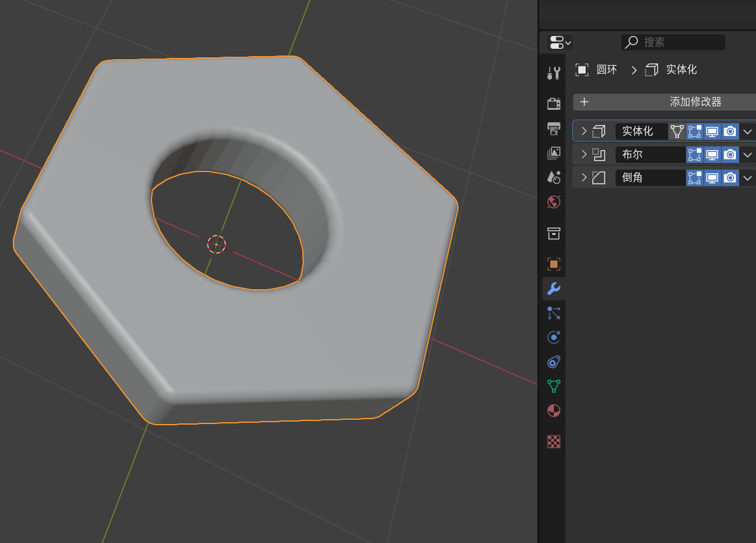Screen dimensions: 756x543
Task: Open the View Layer properties tab
Action: [554, 153]
